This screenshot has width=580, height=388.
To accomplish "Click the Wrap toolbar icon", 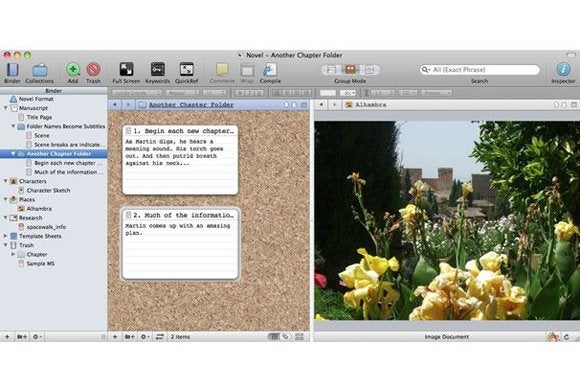I will coord(247,73).
